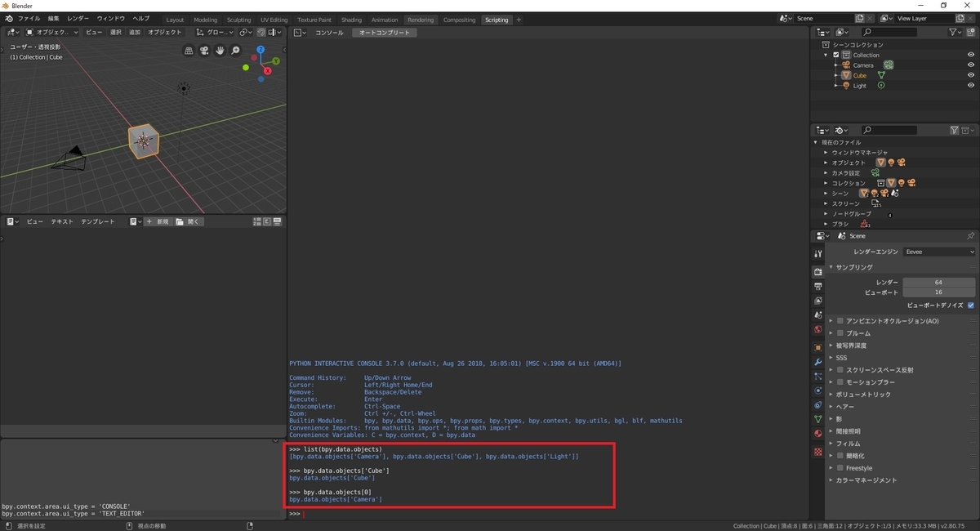This screenshot has height=531, width=980.
Task: Enable the ブルーム checkbox
Action: tap(840, 333)
